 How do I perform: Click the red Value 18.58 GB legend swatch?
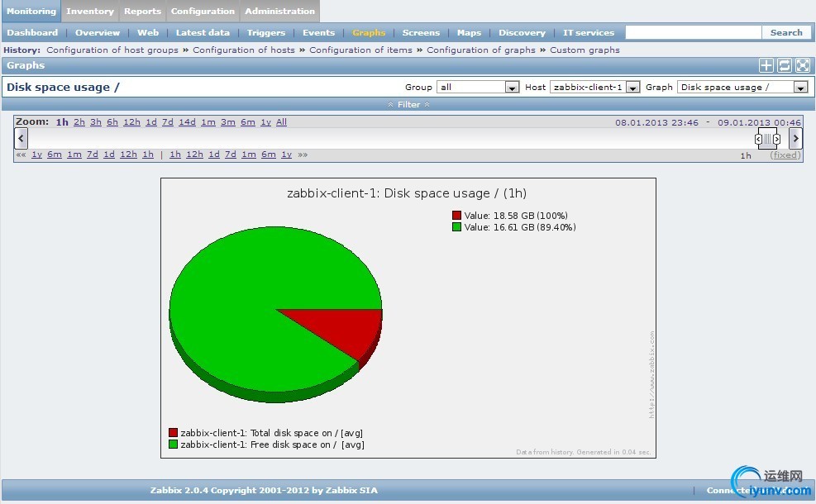(x=457, y=215)
